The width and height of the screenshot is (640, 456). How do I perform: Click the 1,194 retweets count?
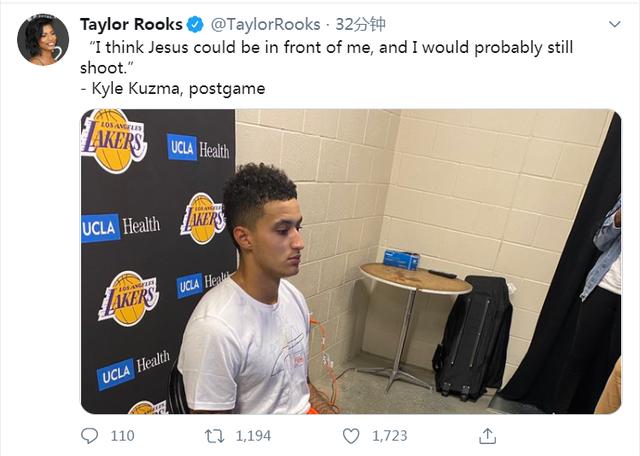coord(254,436)
